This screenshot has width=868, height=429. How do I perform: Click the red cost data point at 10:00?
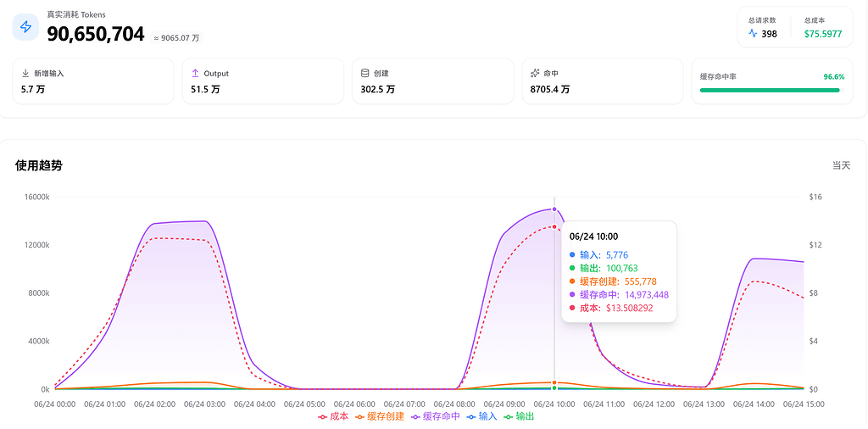coord(554,227)
